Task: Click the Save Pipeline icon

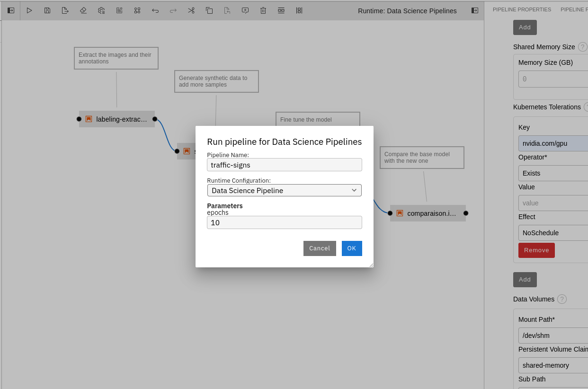Action: 47,10
